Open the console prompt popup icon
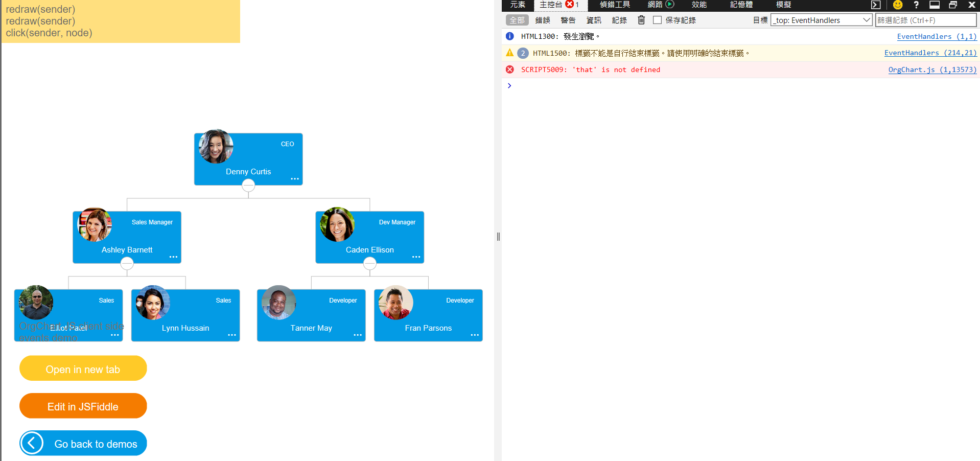Viewport: 980px width, 461px height. point(875,5)
